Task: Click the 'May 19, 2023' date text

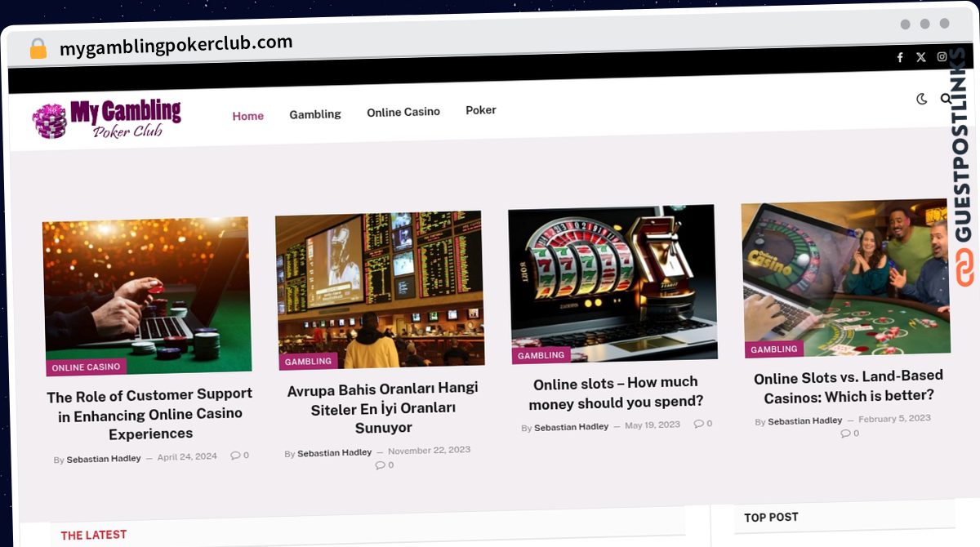Action: click(652, 425)
